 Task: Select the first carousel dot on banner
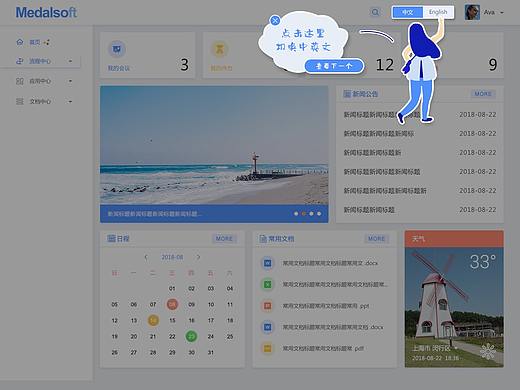pos(296,214)
